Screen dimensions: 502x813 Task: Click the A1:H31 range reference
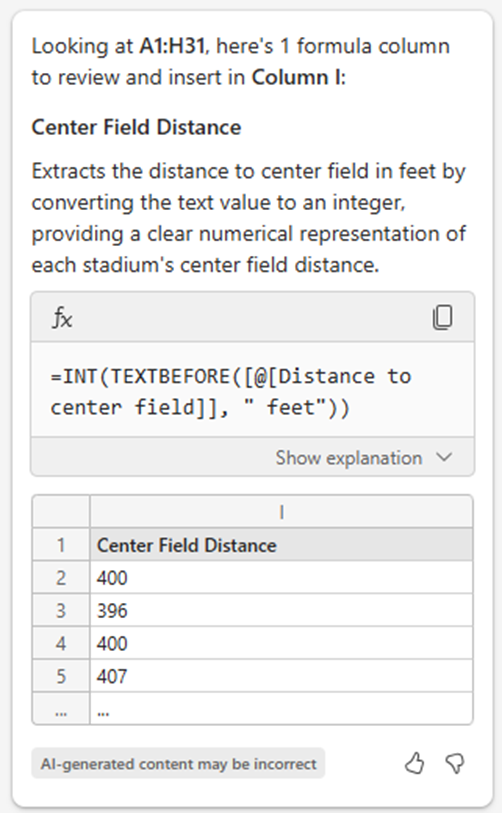(x=172, y=46)
